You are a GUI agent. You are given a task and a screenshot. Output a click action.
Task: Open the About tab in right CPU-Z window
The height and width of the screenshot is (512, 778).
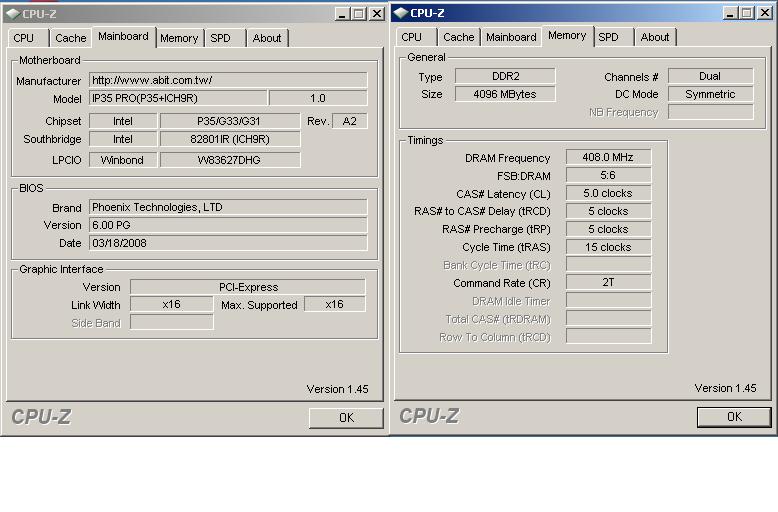(655, 37)
